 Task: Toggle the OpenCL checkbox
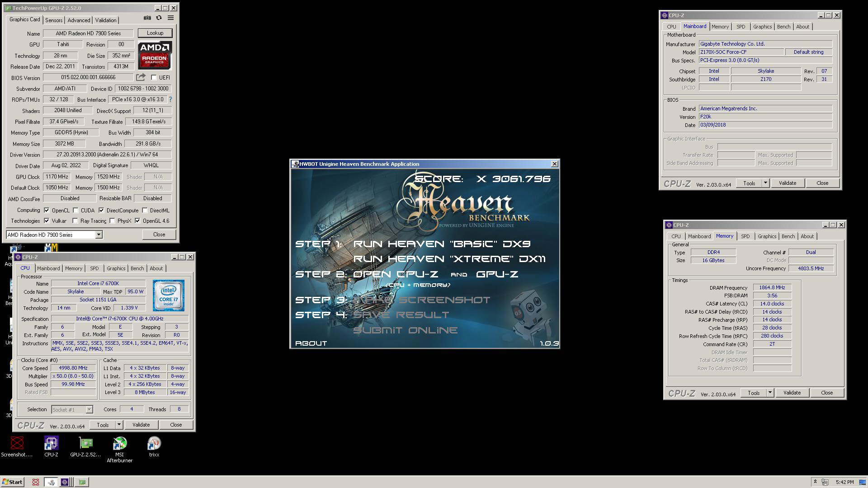(47, 210)
